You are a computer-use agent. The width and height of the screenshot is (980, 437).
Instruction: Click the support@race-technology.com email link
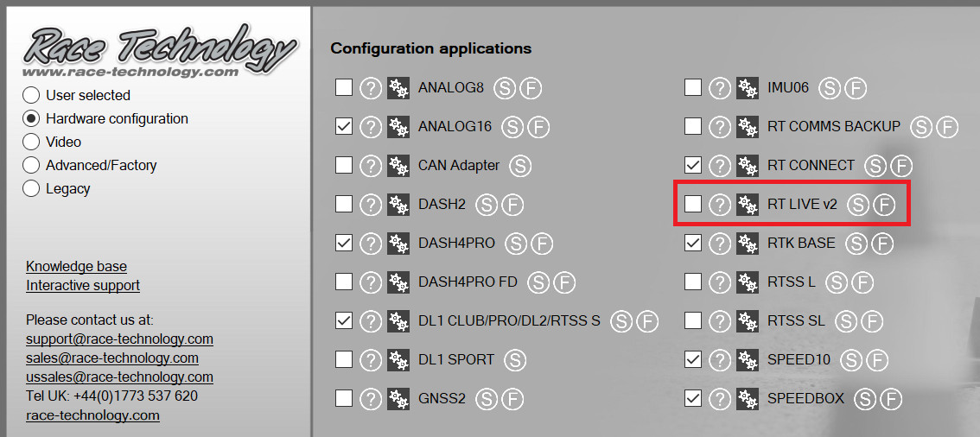[119, 339]
